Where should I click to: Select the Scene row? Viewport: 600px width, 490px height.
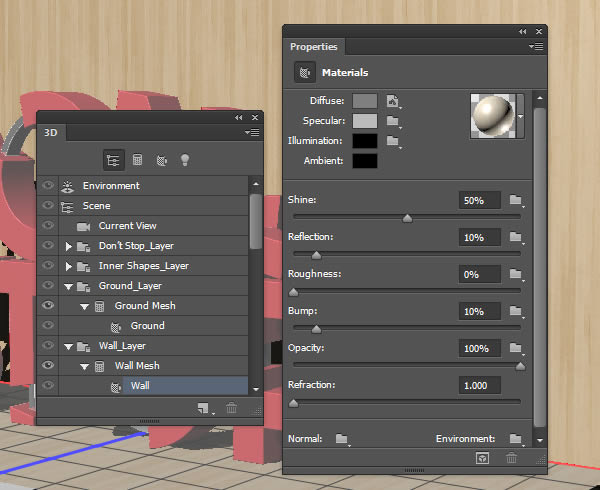pyautogui.click(x=153, y=206)
